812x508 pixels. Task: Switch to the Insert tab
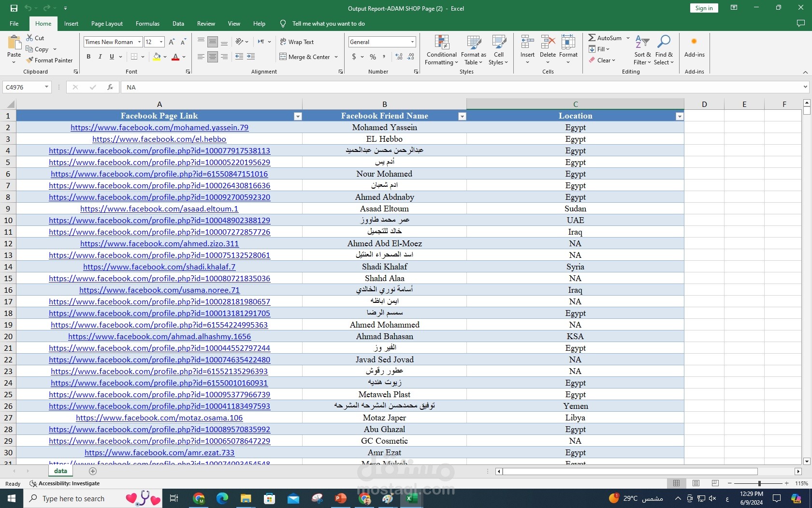pyautogui.click(x=71, y=24)
